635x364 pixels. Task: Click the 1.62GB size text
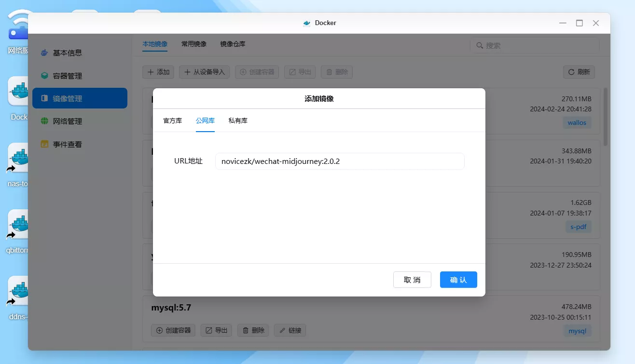(580, 202)
